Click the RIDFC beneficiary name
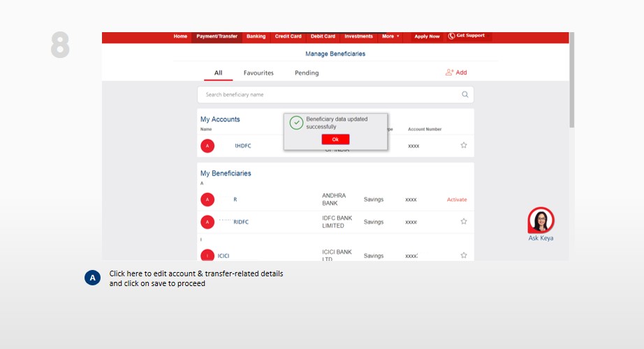Screen dimensions: 644x349 [241, 222]
